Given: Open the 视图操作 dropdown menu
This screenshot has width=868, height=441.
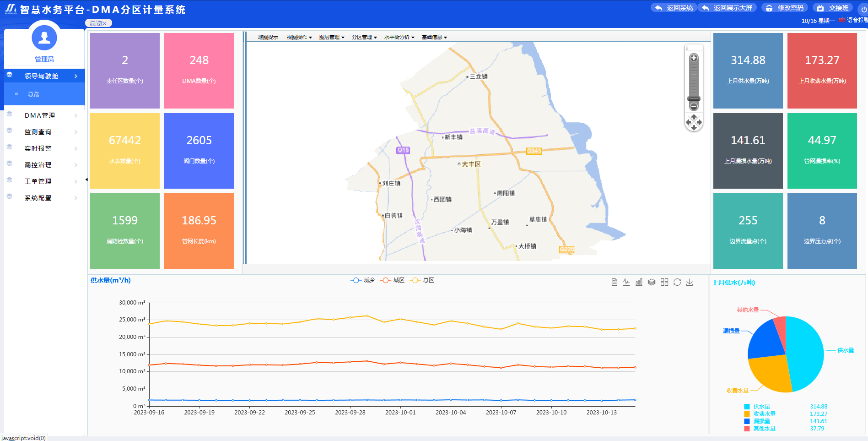Looking at the screenshot, I should click(x=299, y=37).
